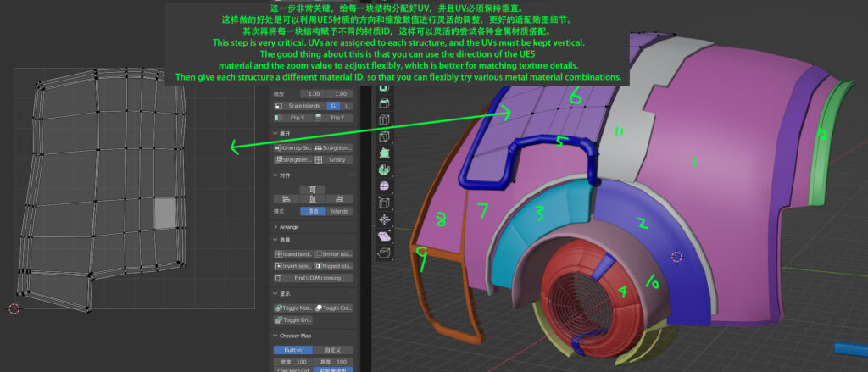Click the Unwrap Selected icon button
The image size is (868, 372).
click(292, 147)
